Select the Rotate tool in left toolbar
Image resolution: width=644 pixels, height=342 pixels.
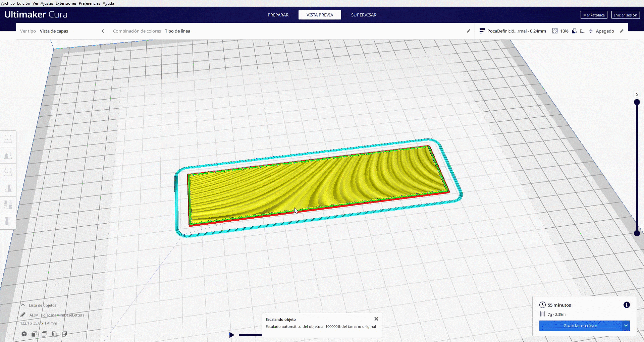point(8,172)
